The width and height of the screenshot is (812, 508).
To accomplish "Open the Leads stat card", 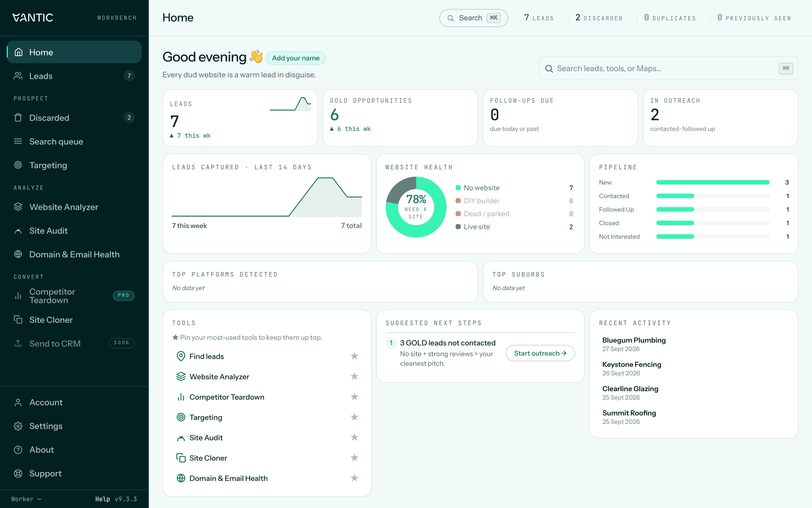I will coord(240,118).
